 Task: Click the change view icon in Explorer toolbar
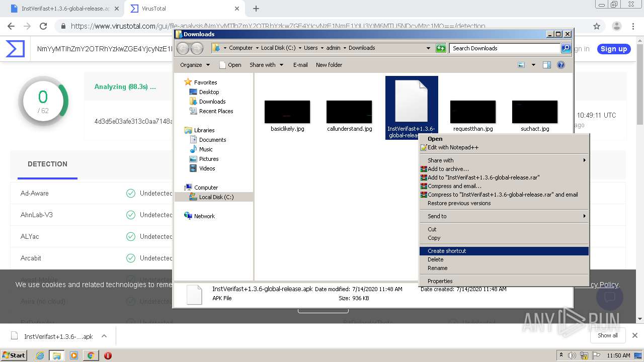coord(521,65)
